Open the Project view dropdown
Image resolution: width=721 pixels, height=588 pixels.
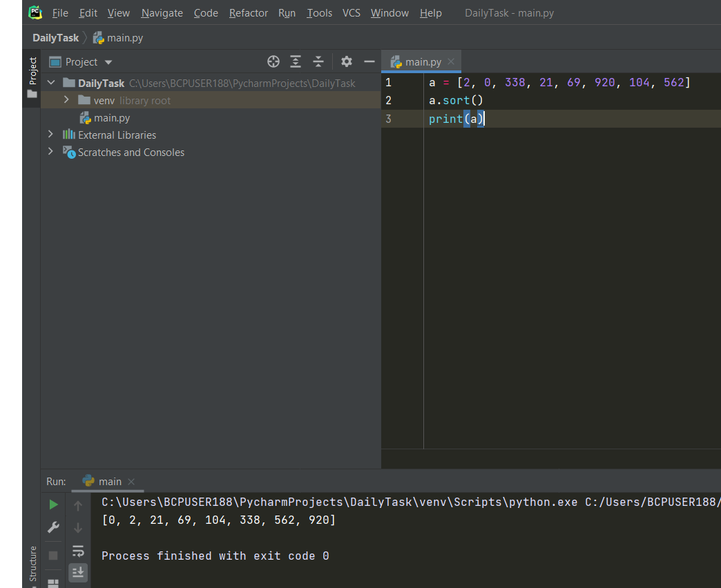point(108,62)
